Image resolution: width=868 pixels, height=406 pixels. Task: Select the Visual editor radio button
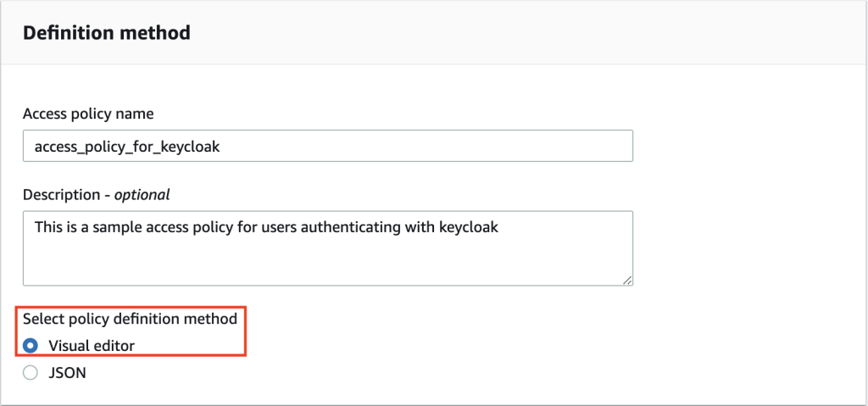(30, 346)
